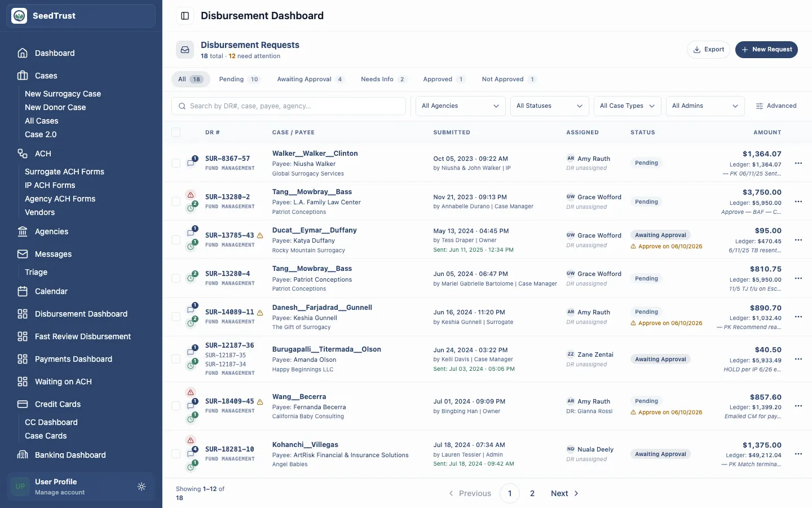Image resolution: width=812 pixels, height=508 pixels.
Task: Click the Messages envelope icon
Action: 23,254
